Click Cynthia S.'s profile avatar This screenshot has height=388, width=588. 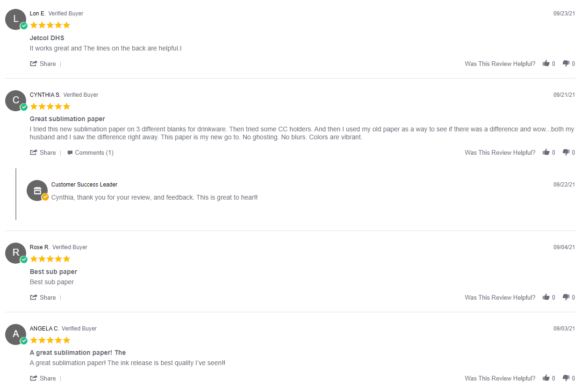[16, 101]
